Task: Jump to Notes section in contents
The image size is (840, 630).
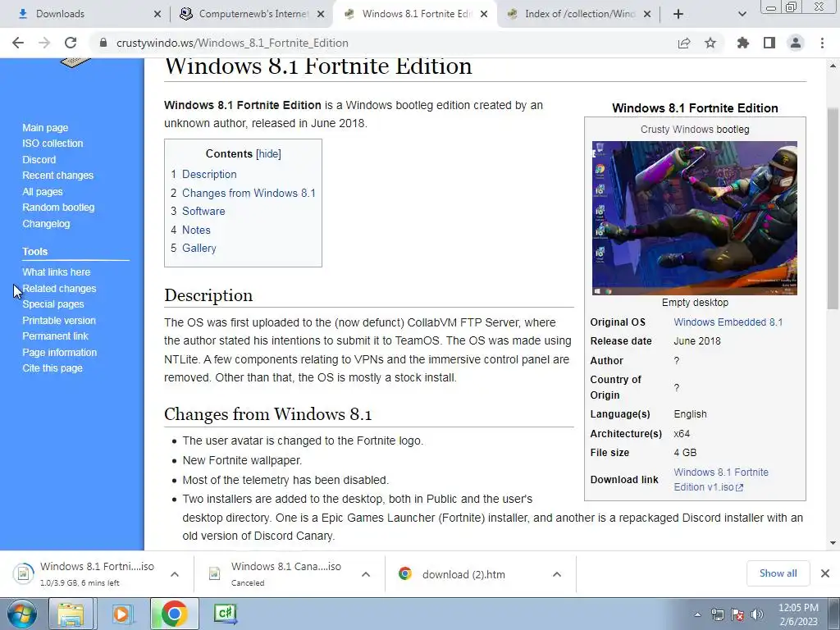Action: pos(196,230)
